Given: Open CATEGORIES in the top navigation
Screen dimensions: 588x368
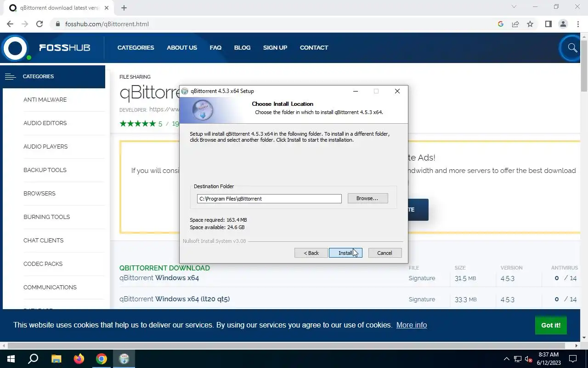Looking at the screenshot, I should click(x=136, y=47).
